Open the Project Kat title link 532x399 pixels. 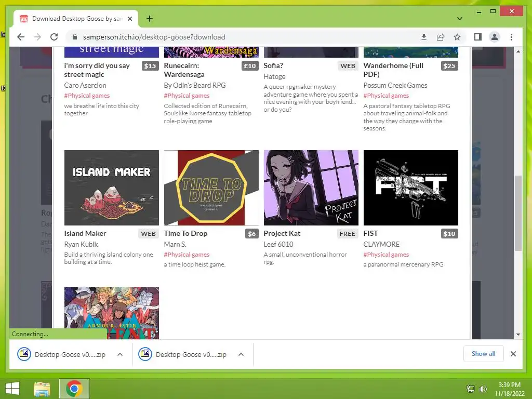[282, 233]
